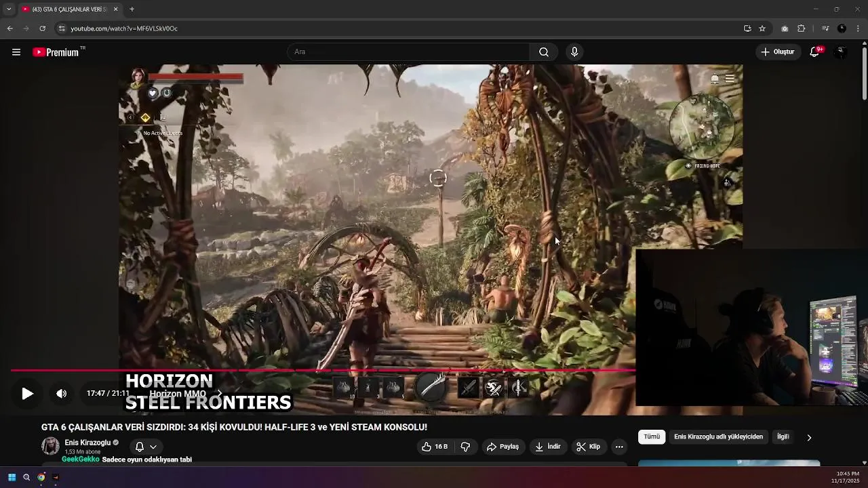
Task: Open the camera screenshot extension
Action: coord(785,28)
